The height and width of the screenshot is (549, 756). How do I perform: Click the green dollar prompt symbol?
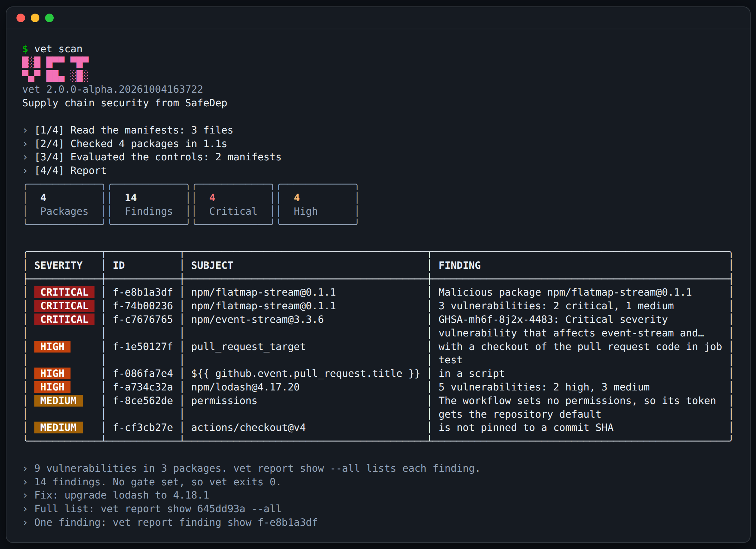25,49
